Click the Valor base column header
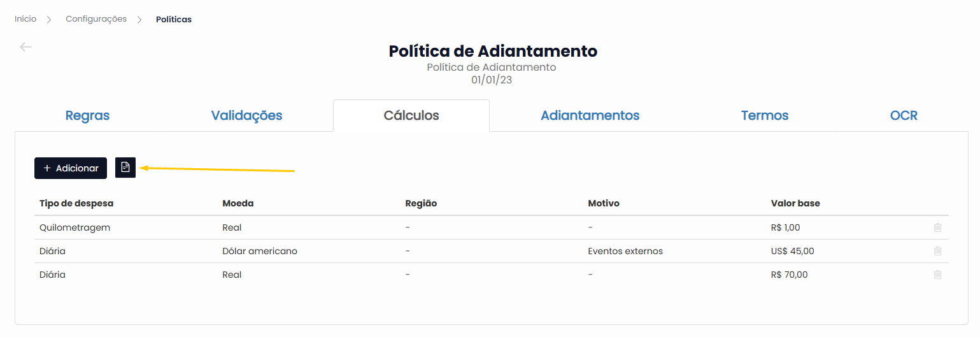Image resolution: width=980 pixels, height=337 pixels. click(795, 203)
